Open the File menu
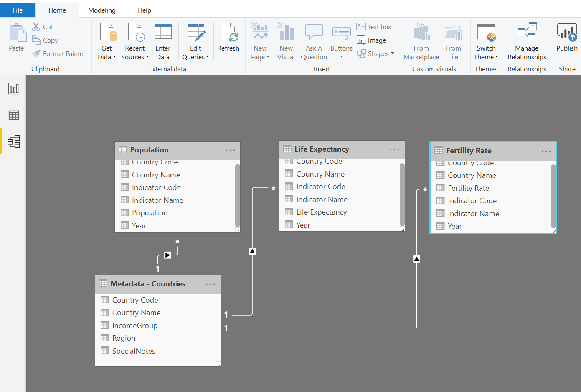Viewport: 581px width, 392px height. (17, 10)
